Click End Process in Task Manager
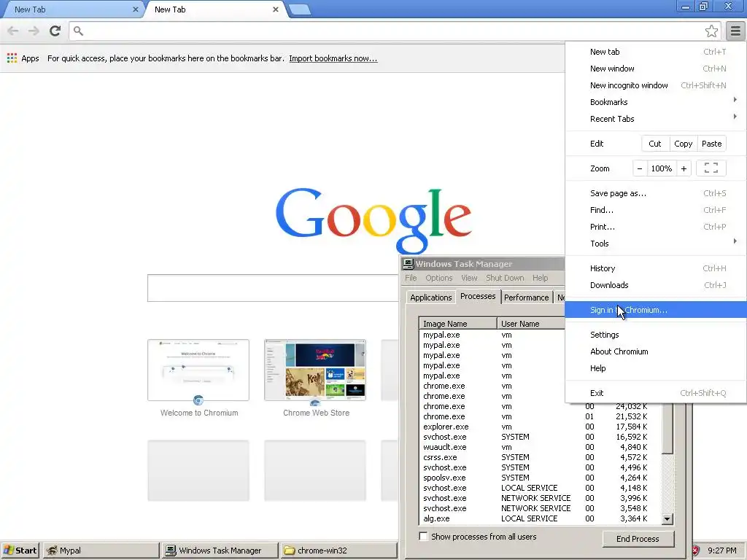 tap(638, 539)
